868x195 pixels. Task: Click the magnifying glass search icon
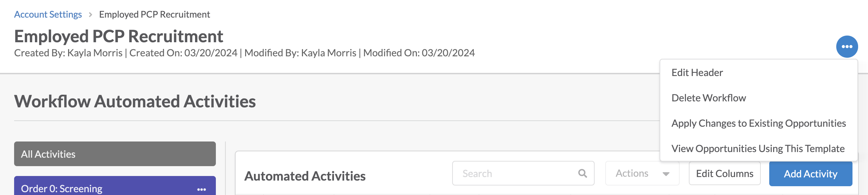click(583, 173)
